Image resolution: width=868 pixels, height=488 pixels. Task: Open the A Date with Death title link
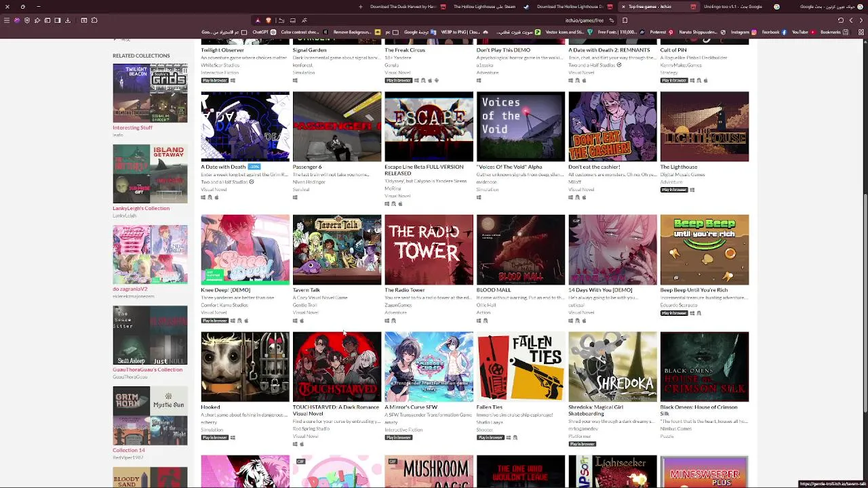click(x=223, y=167)
